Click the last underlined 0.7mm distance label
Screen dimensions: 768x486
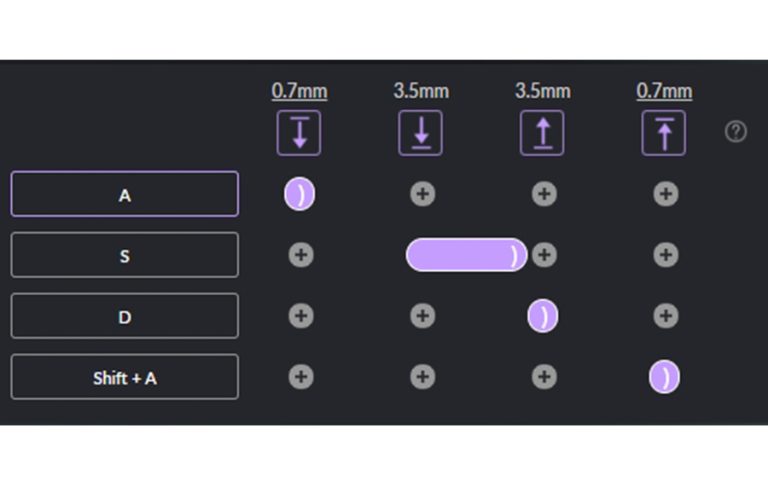click(664, 91)
